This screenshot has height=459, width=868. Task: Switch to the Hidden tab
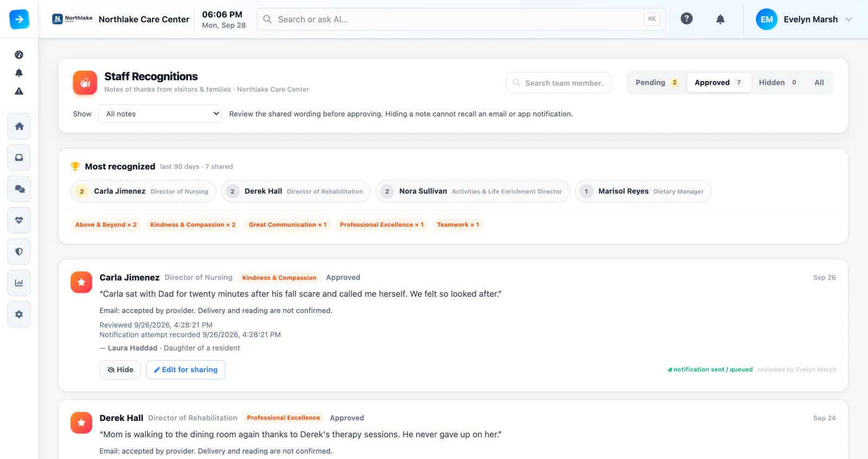777,82
